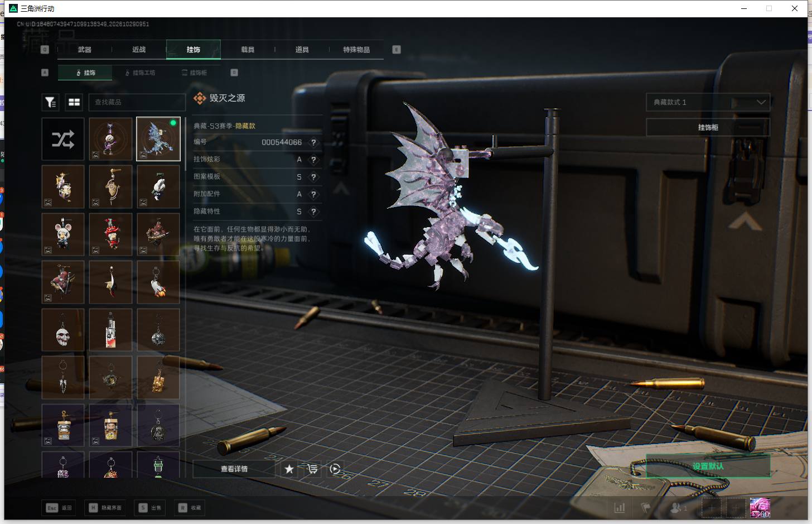Click the 查看详情 button

point(234,469)
